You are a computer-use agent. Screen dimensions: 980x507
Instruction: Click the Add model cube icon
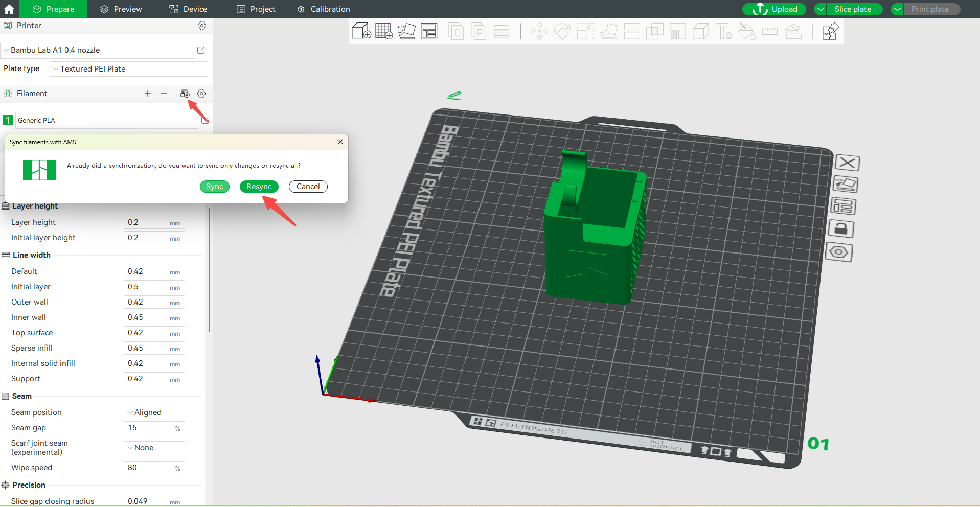click(x=361, y=31)
